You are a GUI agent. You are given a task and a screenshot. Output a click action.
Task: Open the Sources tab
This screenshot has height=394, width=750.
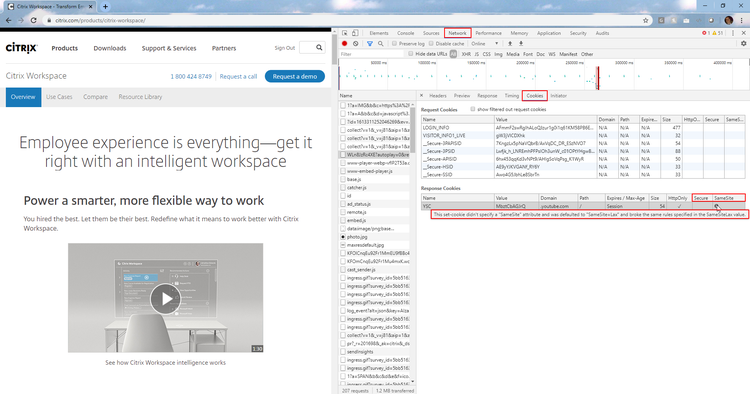(431, 33)
